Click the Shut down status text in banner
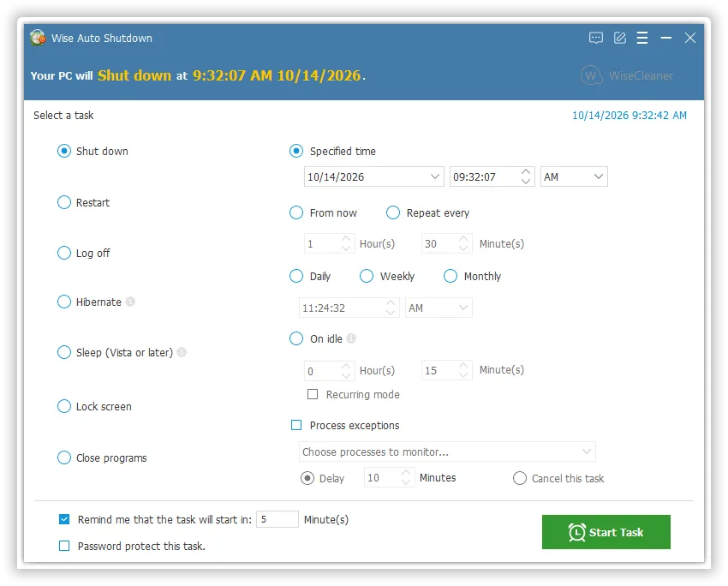 [x=134, y=75]
